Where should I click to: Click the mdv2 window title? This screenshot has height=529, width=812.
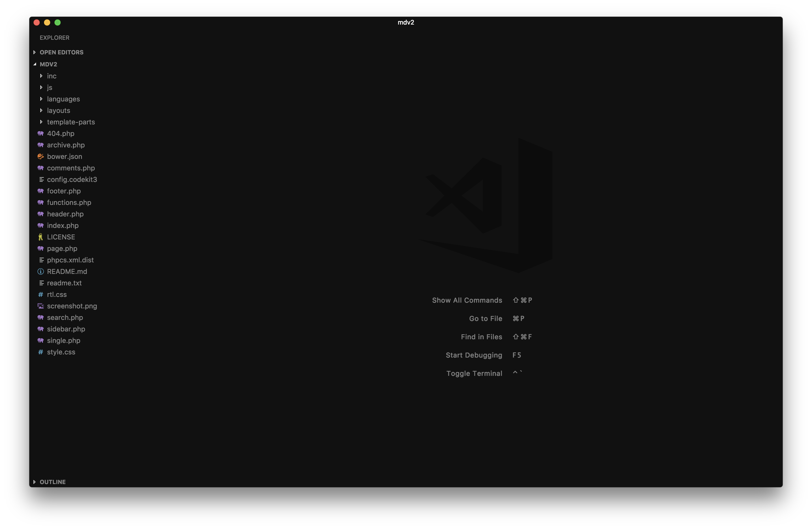[x=406, y=22]
